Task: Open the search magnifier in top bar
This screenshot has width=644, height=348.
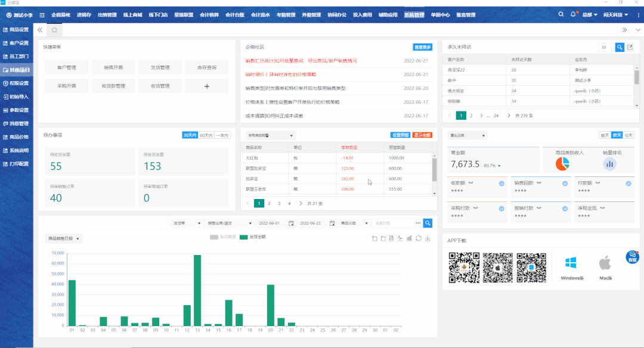Action: click(561, 14)
